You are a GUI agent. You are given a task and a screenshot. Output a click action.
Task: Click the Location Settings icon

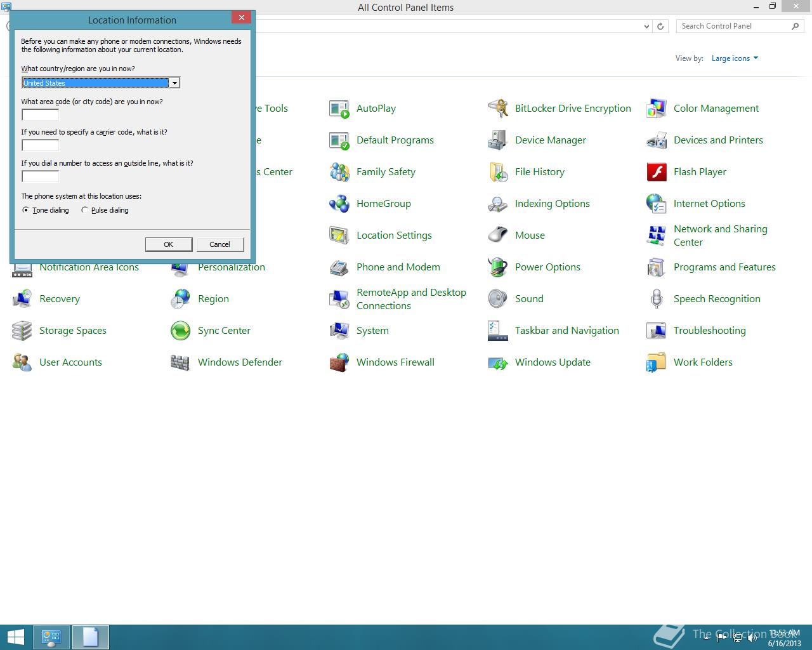(x=339, y=235)
